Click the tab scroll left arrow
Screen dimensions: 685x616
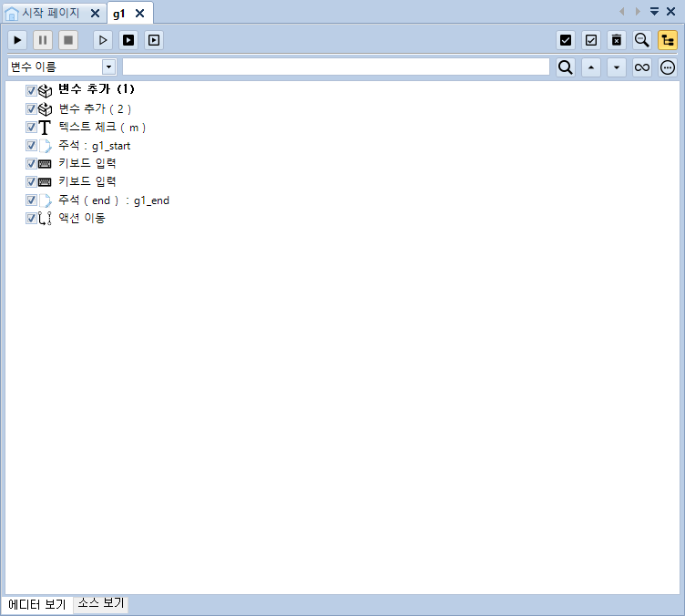(621, 11)
